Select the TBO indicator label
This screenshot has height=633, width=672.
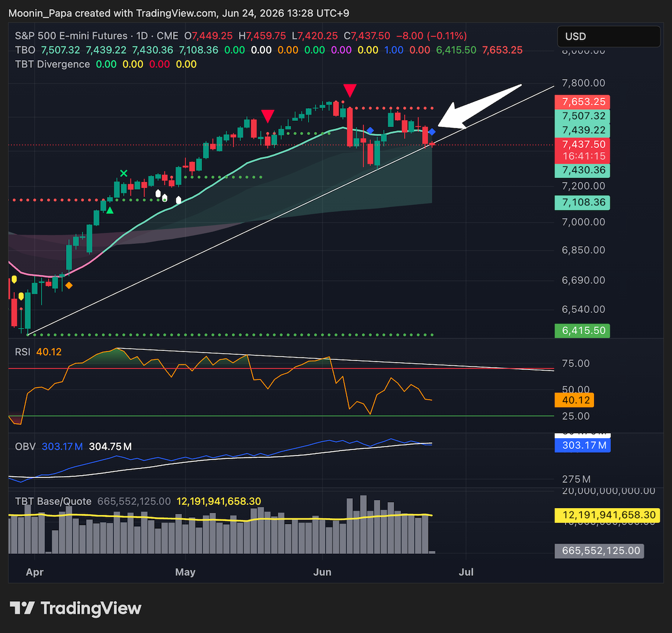tap(25, 50)
